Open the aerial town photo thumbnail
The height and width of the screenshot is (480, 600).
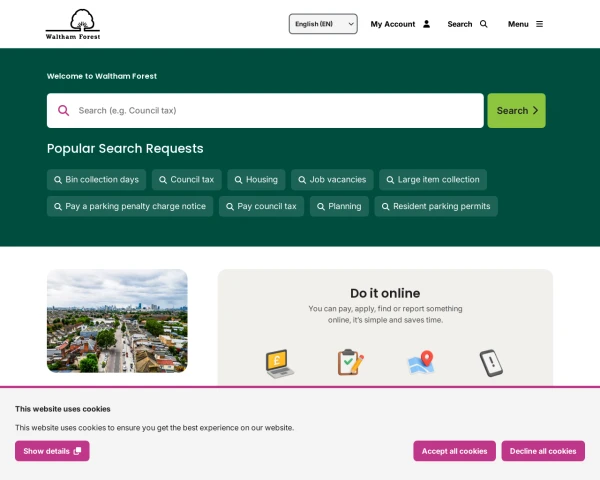coord(117,321)
